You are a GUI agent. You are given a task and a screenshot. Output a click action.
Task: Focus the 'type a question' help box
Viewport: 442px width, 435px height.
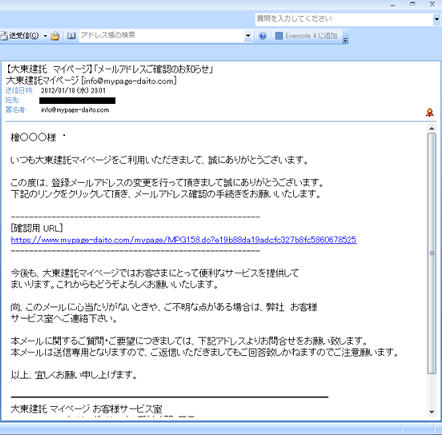(x=344, y=19)
